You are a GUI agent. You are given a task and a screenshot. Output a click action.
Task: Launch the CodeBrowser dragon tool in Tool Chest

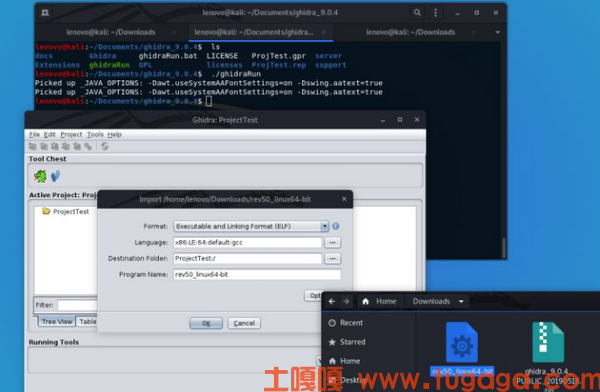point(40,176)
